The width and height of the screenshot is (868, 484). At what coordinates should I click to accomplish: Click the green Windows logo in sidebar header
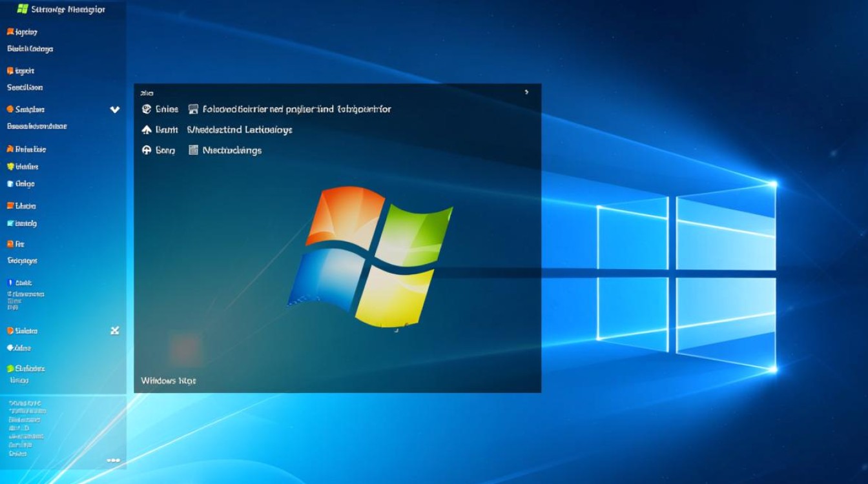(23, 9)
